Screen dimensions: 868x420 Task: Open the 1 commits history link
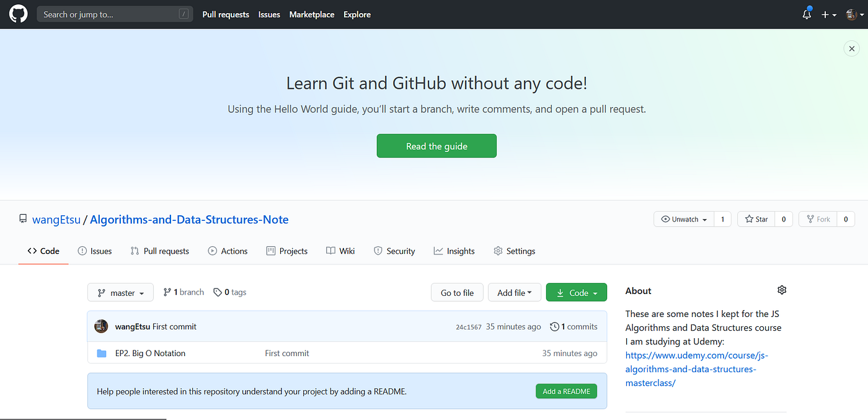574,326
